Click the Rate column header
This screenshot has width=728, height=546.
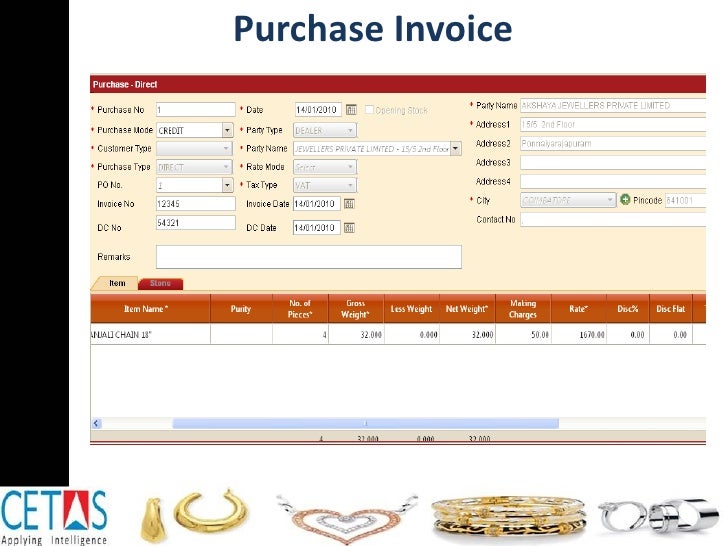pos(578,309)
